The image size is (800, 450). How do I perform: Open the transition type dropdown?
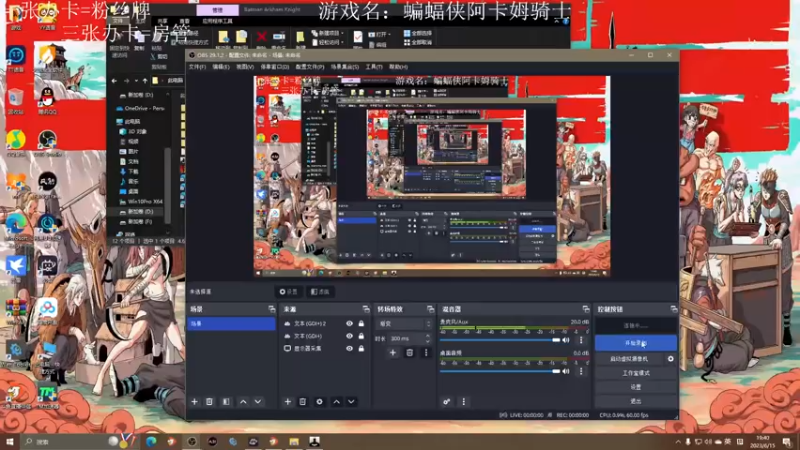(404, 324)
